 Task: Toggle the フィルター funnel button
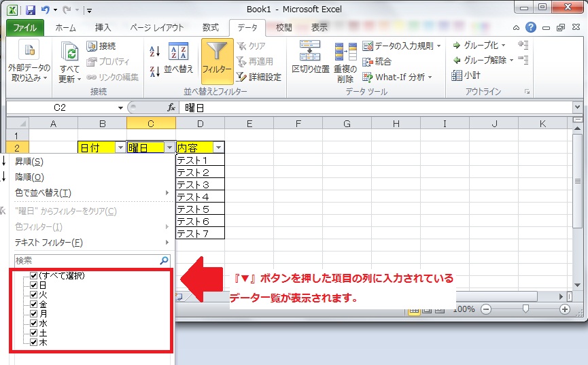pos(217,61)
